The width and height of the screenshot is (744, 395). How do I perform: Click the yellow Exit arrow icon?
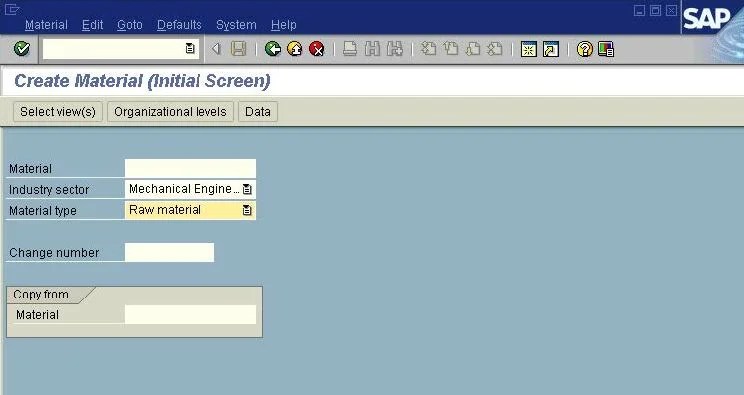coord(295,49)
